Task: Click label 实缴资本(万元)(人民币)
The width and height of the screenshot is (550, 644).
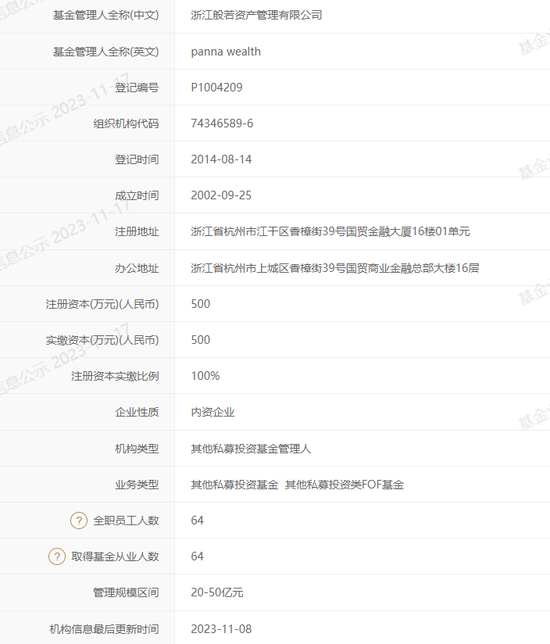Action: pyautogui.click(x=102, y=340)
